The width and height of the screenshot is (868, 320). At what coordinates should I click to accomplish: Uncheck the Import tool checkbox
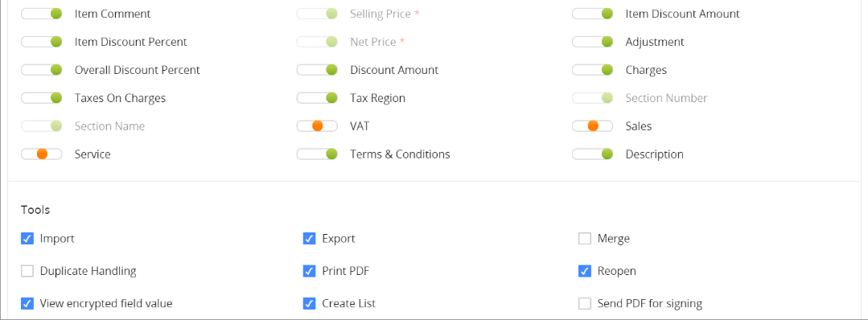coord(27,239)
